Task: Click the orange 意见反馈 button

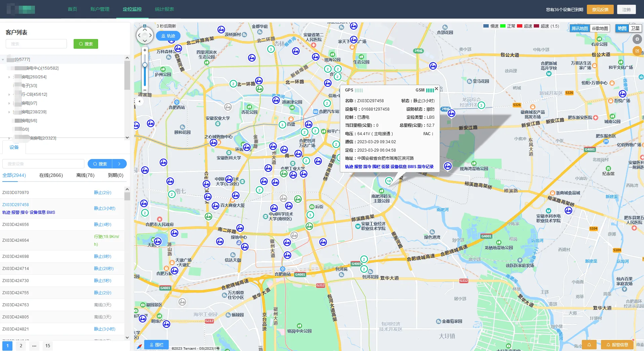Action: coord(600,9)
